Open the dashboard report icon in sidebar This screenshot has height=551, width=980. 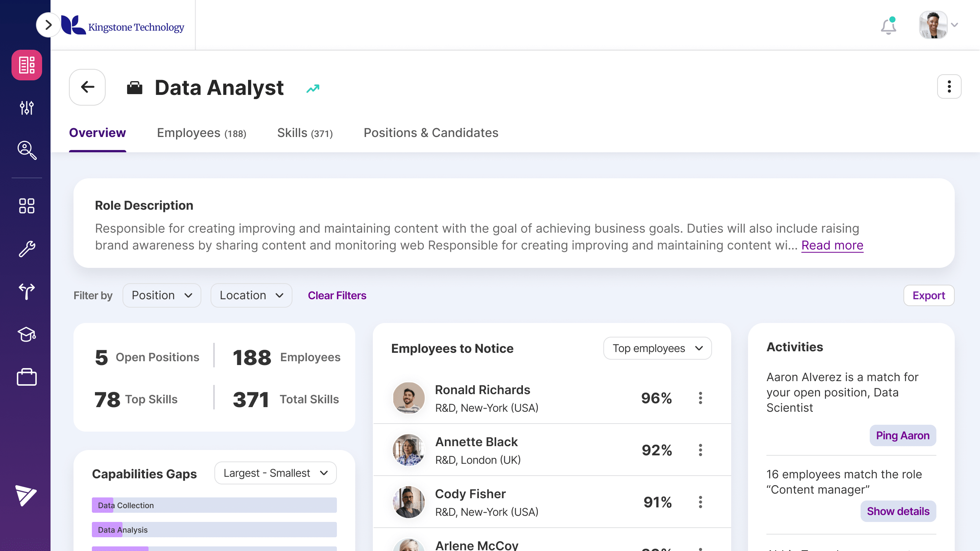tap(27, 65)
